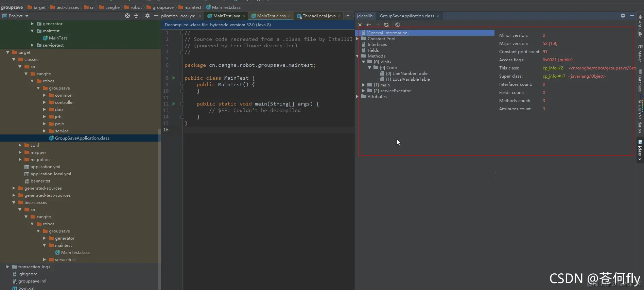Select Interfaces in jclasslib tree
Screen dimensions: 644x290
click(x=377, y=45)
